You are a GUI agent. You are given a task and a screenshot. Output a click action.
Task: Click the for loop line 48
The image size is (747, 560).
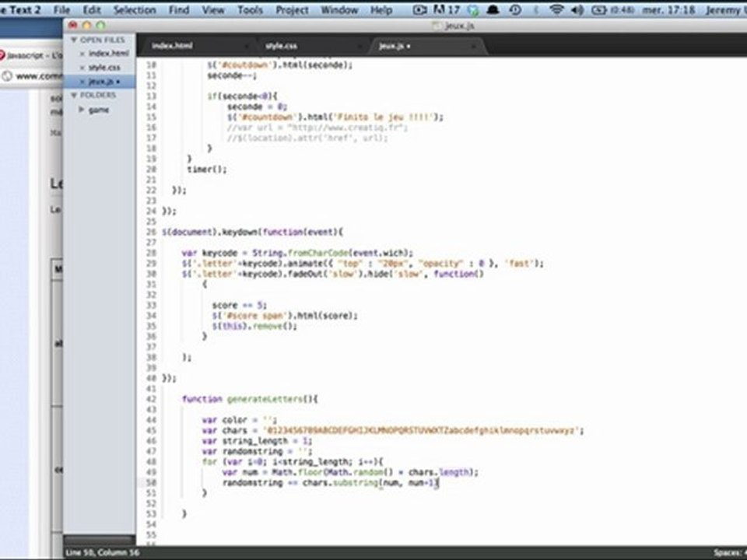[x=293, y=462]
